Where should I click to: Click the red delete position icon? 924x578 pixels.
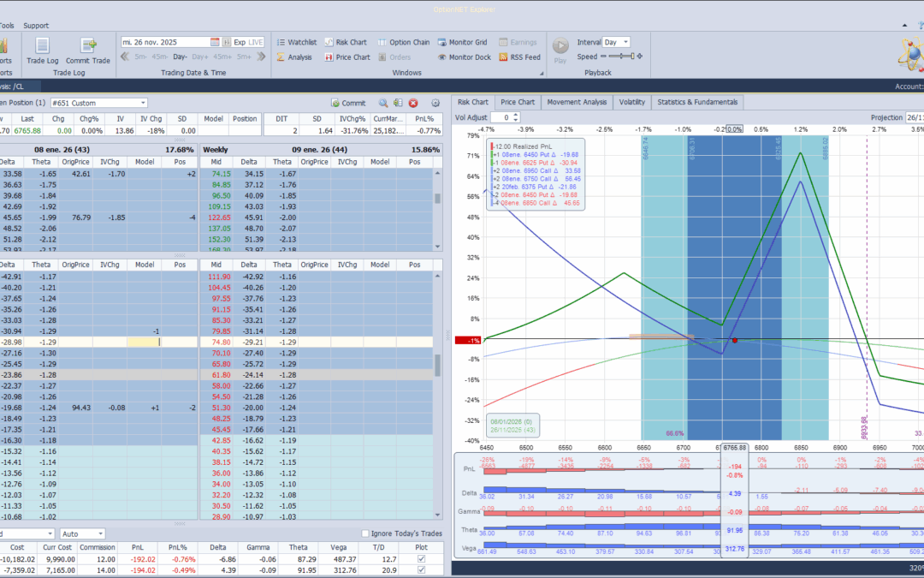pos(413,103)
